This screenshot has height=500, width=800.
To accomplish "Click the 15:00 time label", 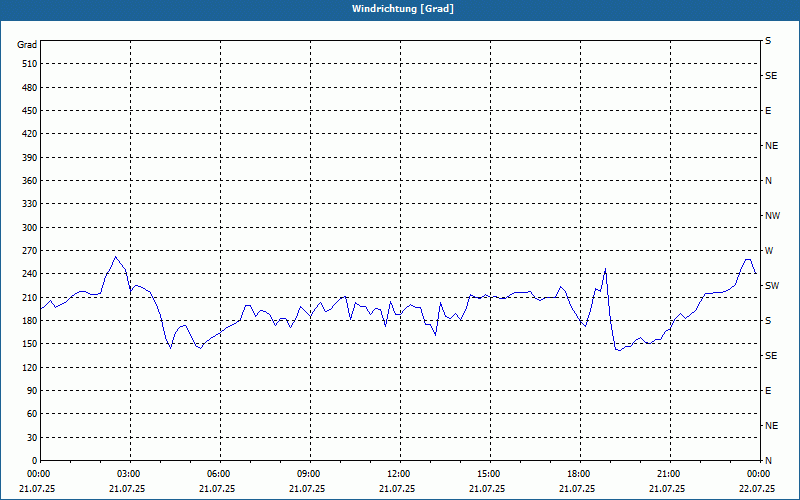I will click(x=490, y=474).
